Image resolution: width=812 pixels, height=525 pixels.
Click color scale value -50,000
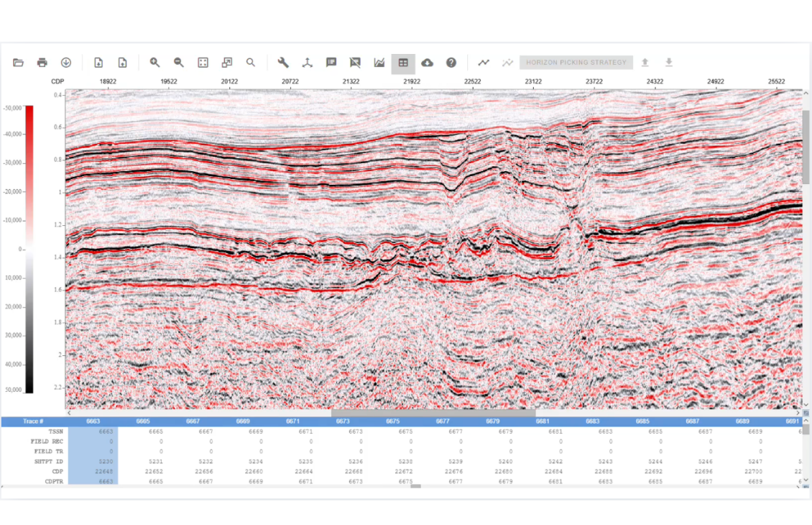tap(13, 109)
